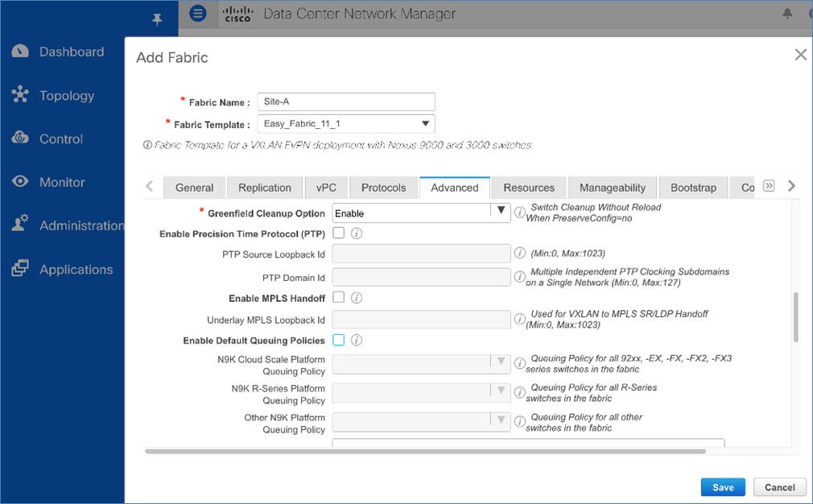Image resolution: width=813 pixels, height=504 pixels.
Task: Cancel the Add Fabric dialog
Action: pyautogui.click(x=779, y=487)
